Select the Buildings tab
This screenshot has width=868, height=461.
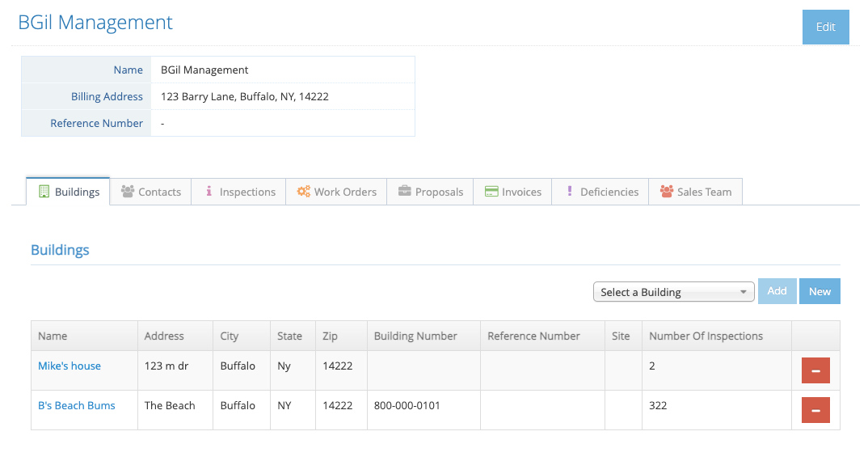click(68, 192)
